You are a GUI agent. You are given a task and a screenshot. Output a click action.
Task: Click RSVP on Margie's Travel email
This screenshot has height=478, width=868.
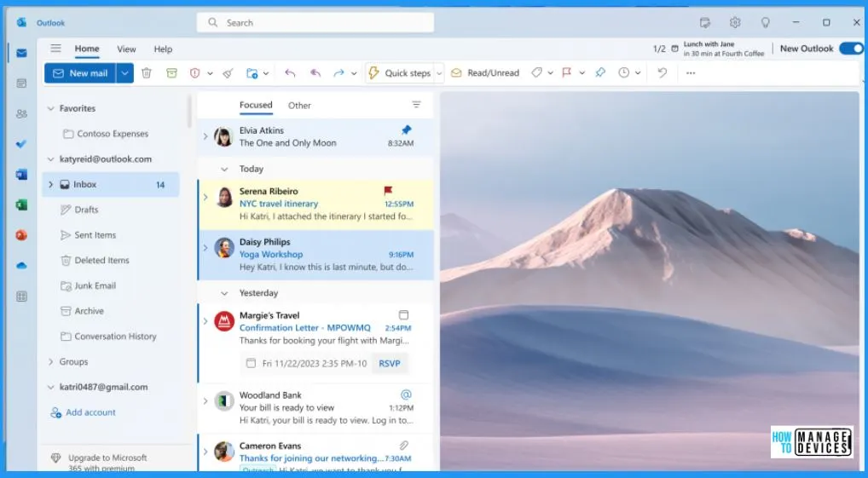389,364
